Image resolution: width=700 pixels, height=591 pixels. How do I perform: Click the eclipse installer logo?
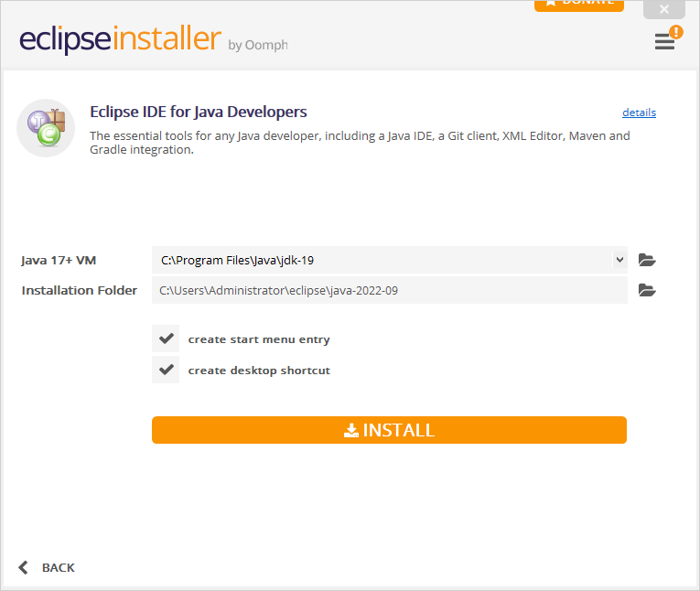point(120,41)
